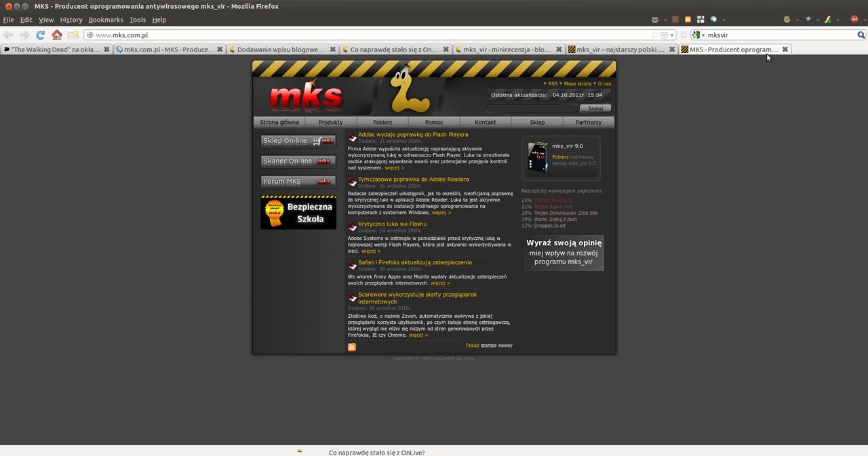
Task: Click the Forum MKS button
Action: [x=298, y=182]
